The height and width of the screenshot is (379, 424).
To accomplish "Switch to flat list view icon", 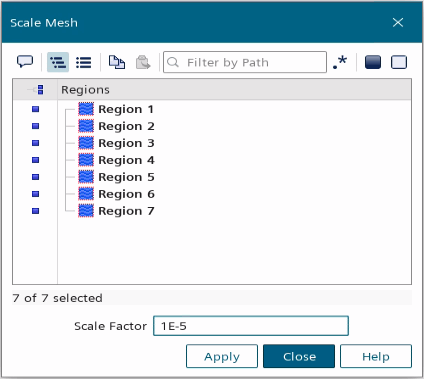I will tap(84, 62).
